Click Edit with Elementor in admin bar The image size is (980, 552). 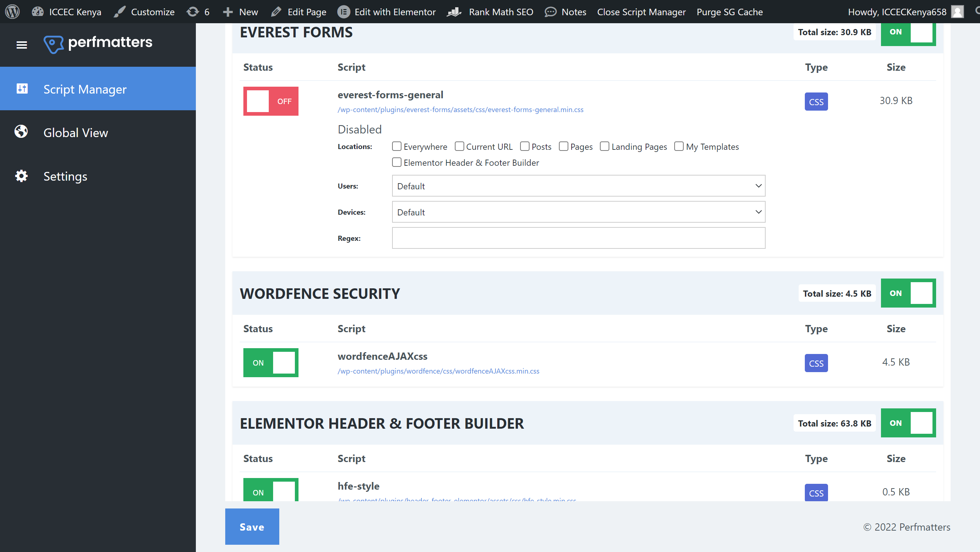pos(395,12)
